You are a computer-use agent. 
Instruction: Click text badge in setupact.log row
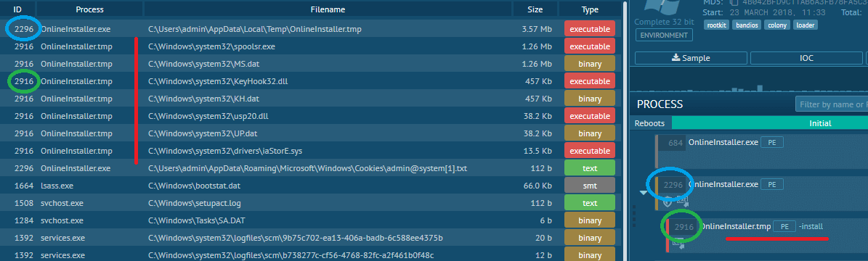point(590,203)
